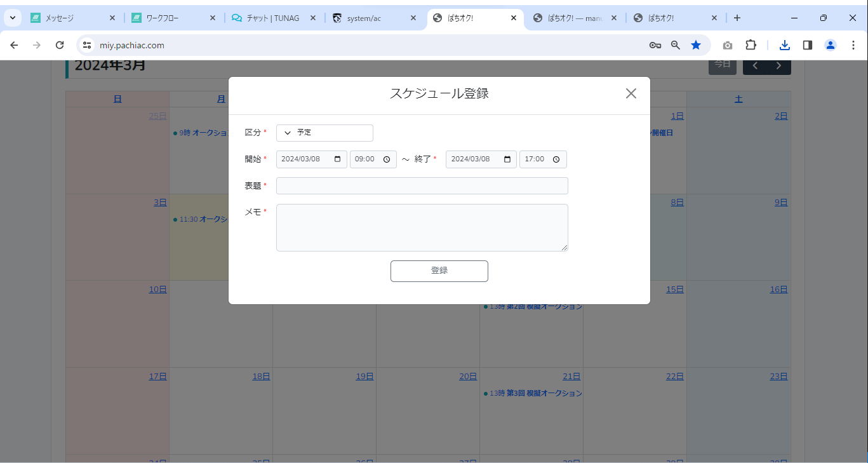Open the 区分 dropdown showing 予定
Image resolution: width=868 pixels, height=463 pixels.
click(324, 133)
